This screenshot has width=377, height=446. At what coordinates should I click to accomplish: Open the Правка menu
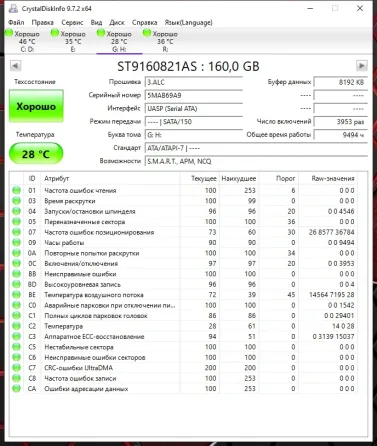coord(42,22)
